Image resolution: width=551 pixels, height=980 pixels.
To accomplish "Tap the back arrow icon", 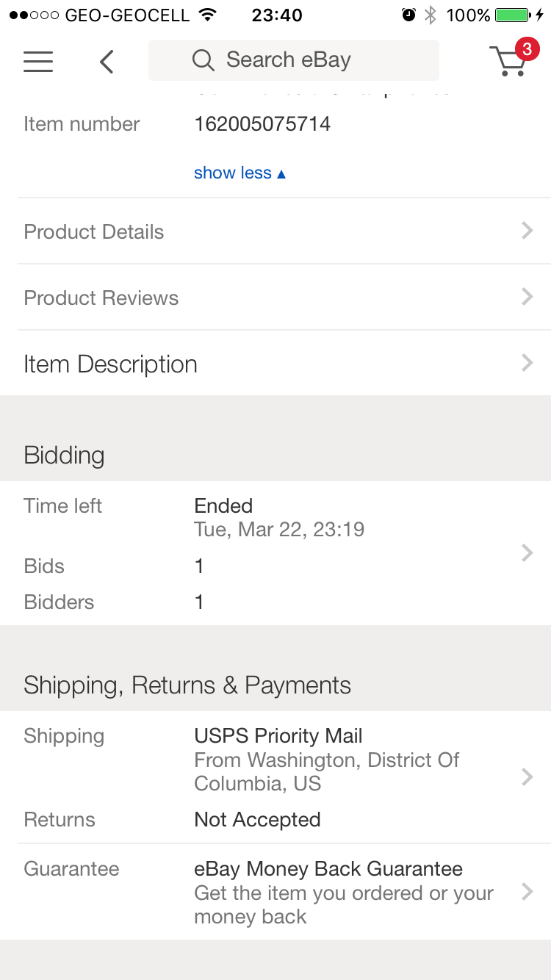I will coord(107,62).
